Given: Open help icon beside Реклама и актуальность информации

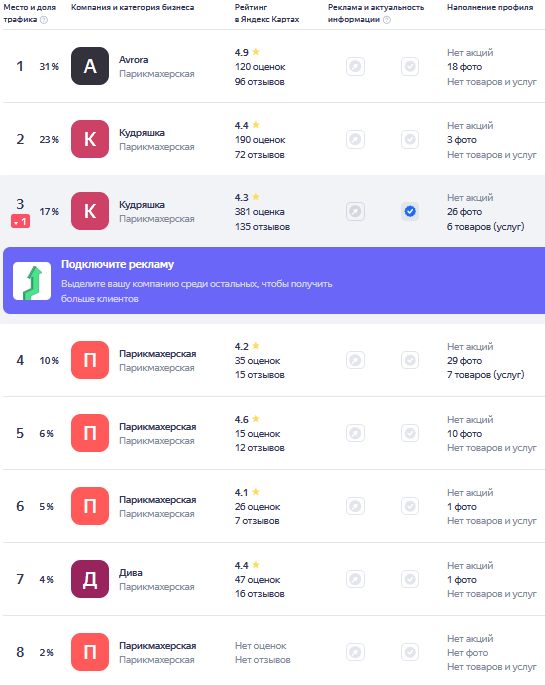Looking at the screenshot, I should click(x=387, y=20).
